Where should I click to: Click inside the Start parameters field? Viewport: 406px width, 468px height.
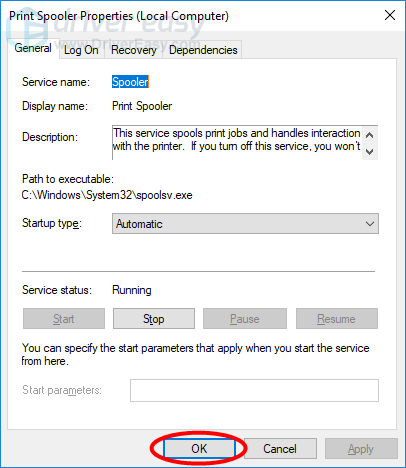pos(254,390)
